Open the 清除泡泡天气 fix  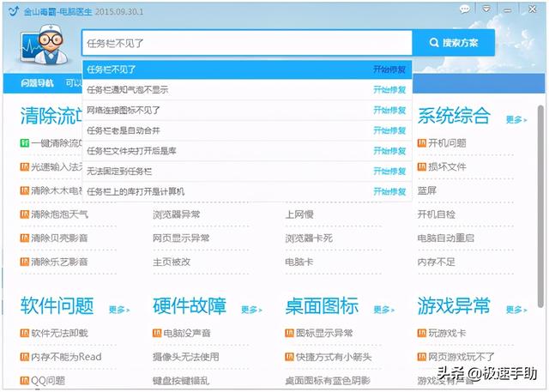click(59, 214)
